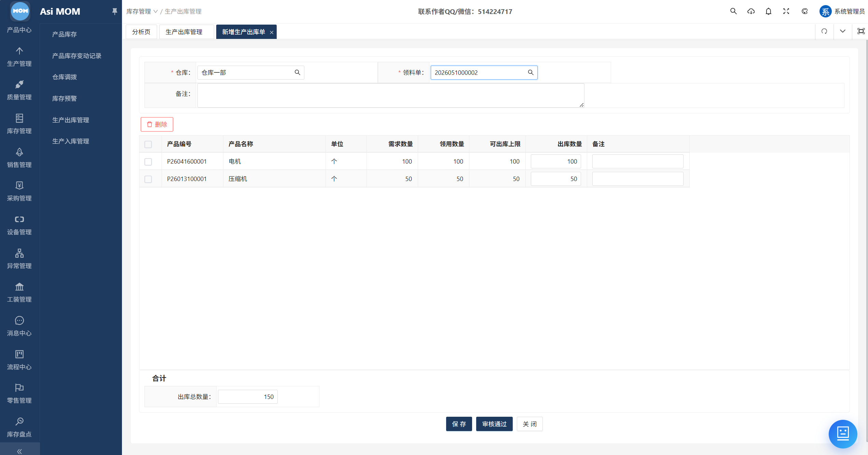Viewport: 868px width, 455px height.
Task: Click the system administrator avatar
Action: (825, 11)
